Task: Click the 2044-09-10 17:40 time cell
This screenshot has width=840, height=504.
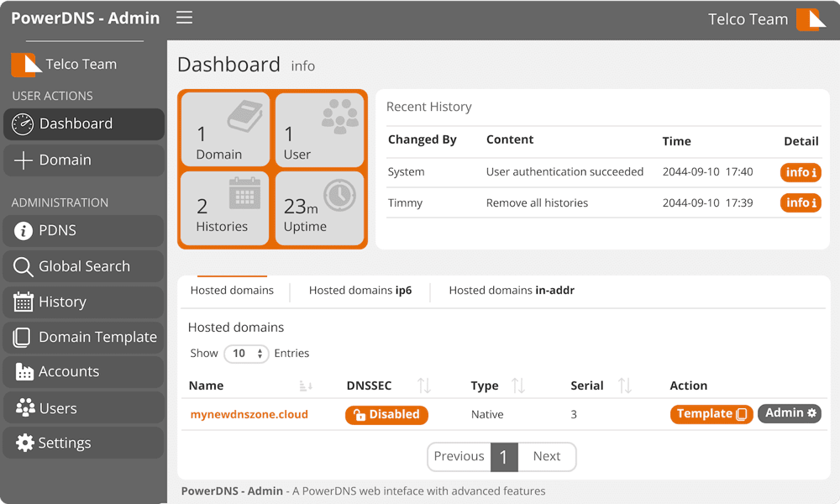Action: coord(707,172)
